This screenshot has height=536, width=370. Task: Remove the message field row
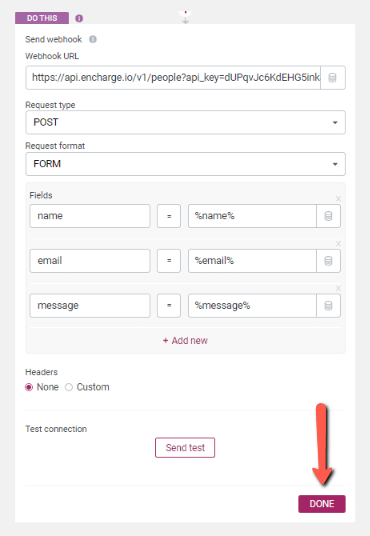tap(338, 289)
